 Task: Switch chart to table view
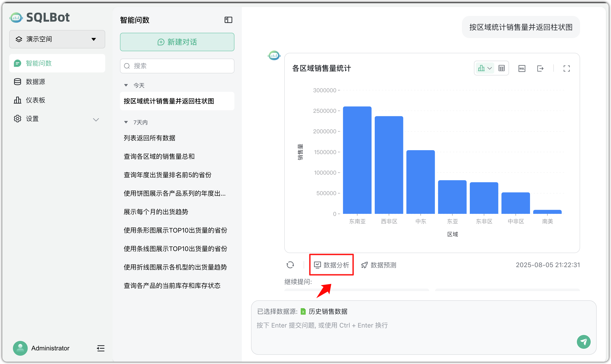(502, 68)
